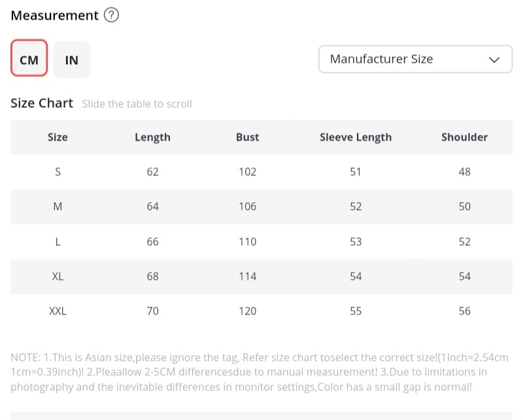
Task: Click the Bust column header
Action: point(247,137)
